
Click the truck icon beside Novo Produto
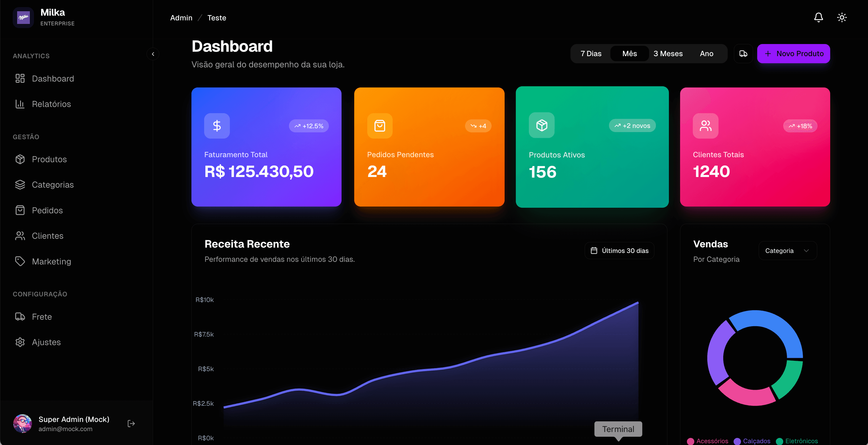[x=743, y=53]
